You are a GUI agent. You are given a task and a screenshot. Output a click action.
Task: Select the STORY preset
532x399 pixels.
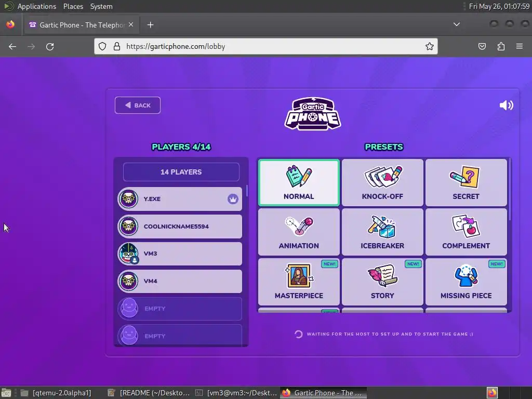tap(382, 282)
